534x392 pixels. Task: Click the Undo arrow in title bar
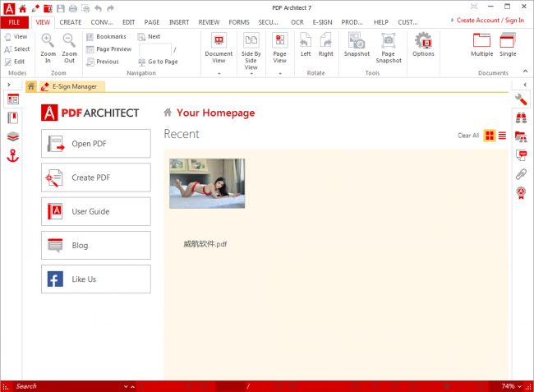pyautogui.click(x=98, y=8)
